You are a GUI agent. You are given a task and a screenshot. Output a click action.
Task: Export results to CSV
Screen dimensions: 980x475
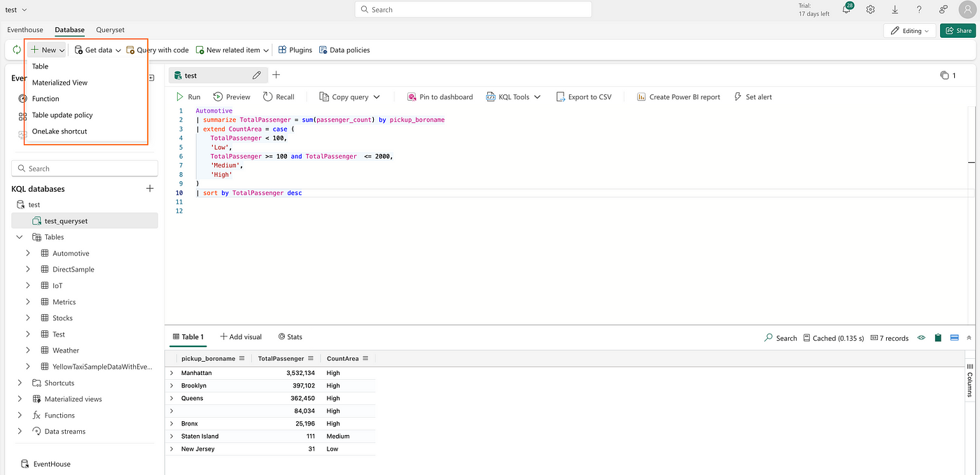[x=584, y=97]
